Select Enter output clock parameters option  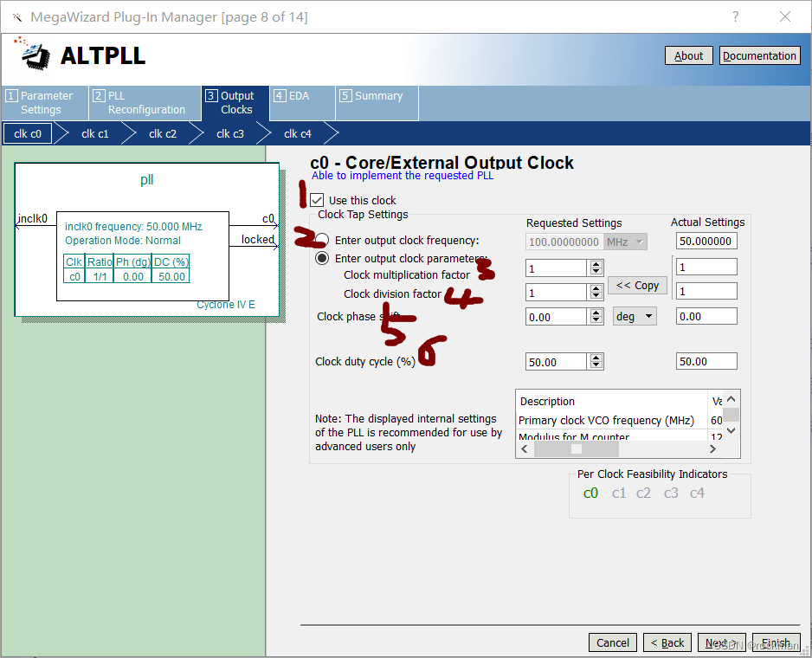322,258
